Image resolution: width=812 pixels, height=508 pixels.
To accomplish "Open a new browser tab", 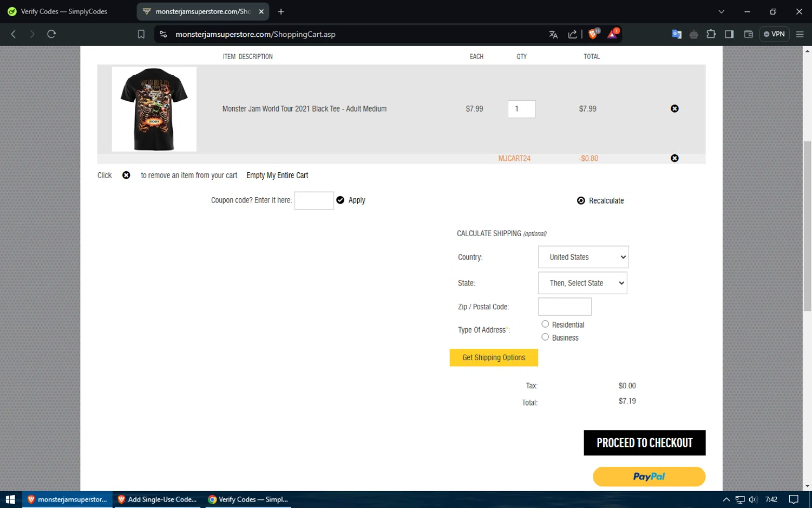I will click(x=281, y=11).
